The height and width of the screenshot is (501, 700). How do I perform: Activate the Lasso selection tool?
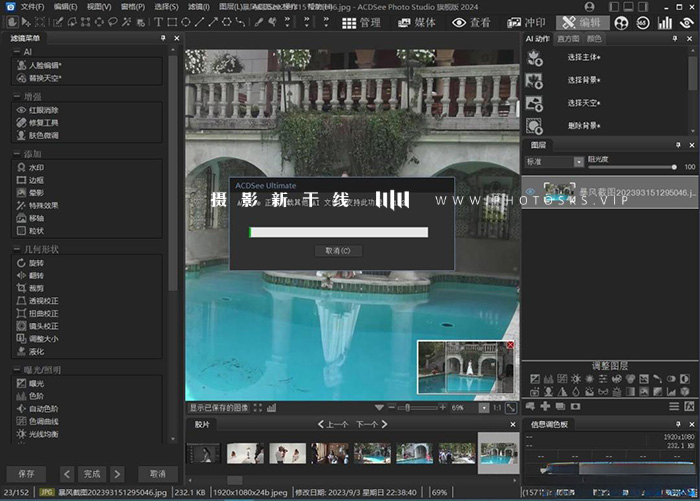point(112,22)
